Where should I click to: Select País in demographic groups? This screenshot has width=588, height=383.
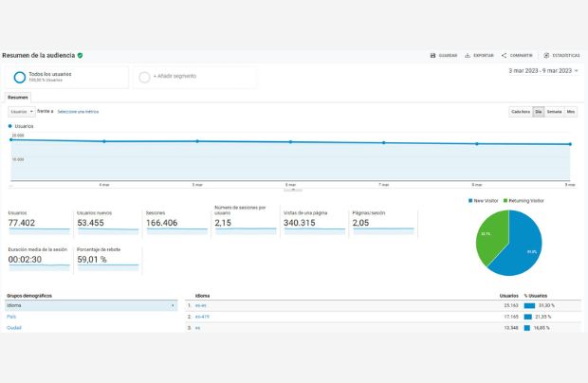point(11,317)
